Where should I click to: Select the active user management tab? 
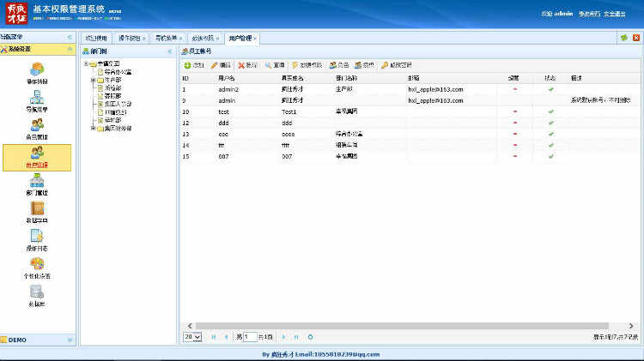(x=240, y=38)
